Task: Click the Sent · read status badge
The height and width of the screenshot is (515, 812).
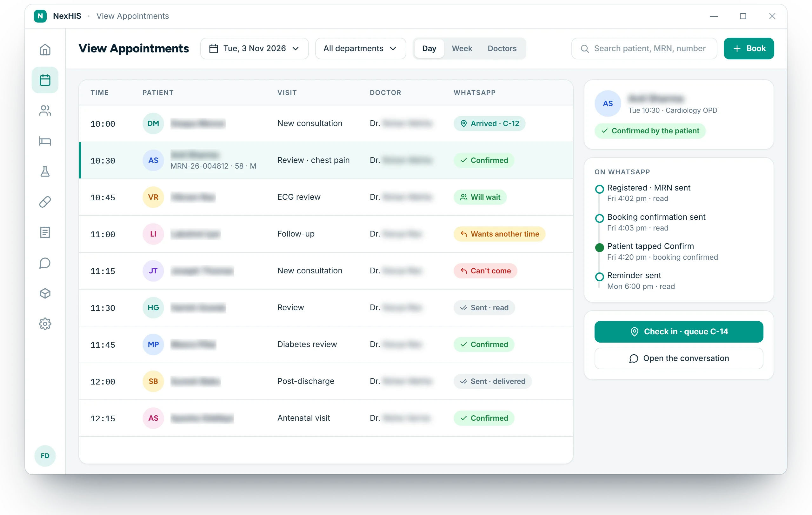Action: click(484, 308)
